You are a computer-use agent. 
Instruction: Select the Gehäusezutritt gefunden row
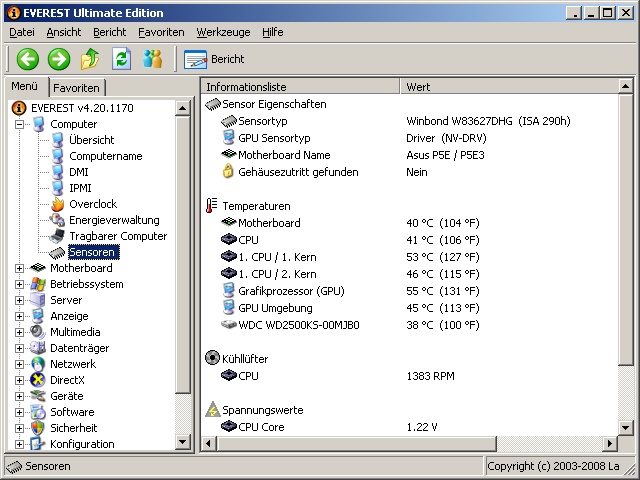(410, 172)
